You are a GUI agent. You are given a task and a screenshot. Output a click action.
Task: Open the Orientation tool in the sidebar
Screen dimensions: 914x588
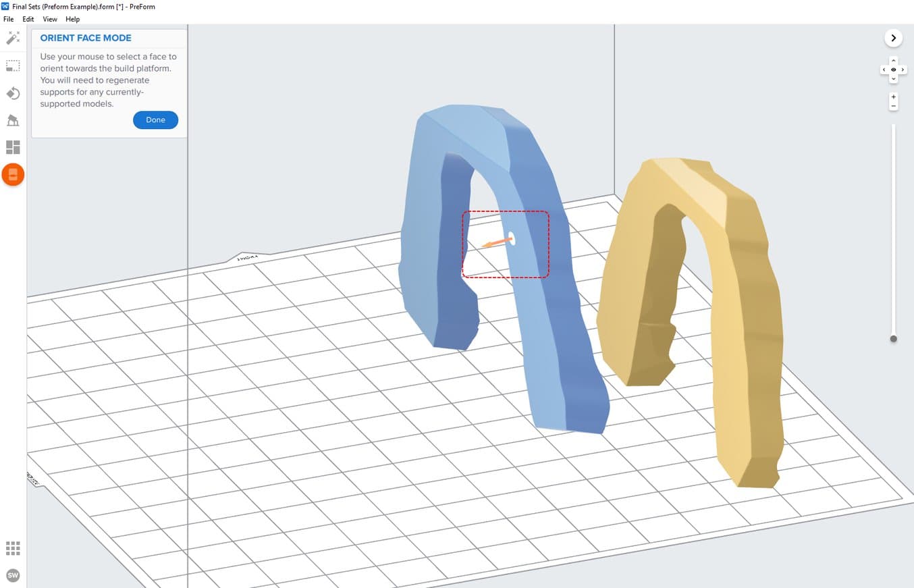[13, 93]
